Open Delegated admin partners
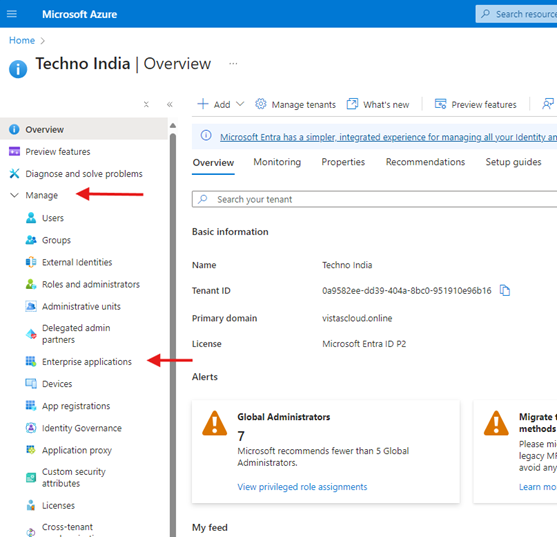This screenshot has width=557, height=537. [76, 333]
